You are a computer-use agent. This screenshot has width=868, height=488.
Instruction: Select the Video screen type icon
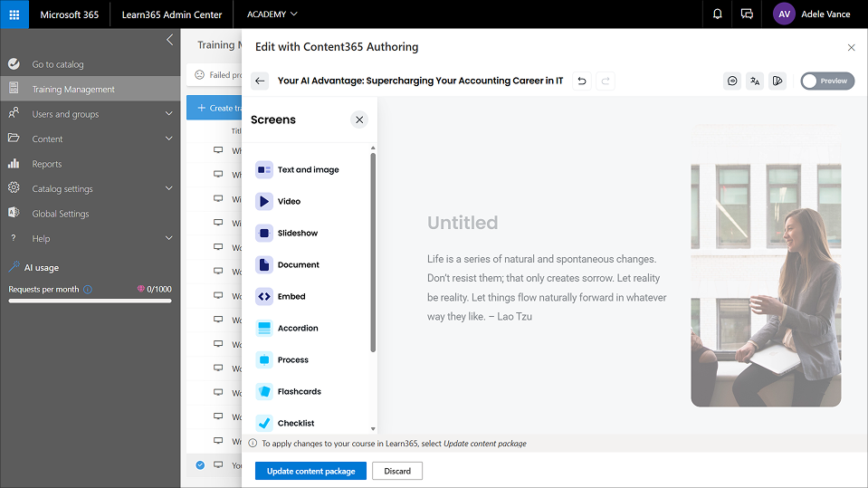point(264,201)
